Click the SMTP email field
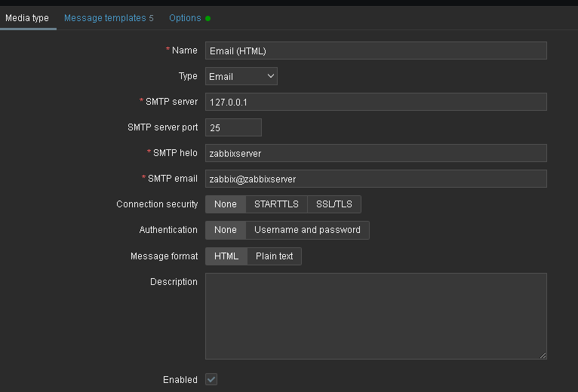 (375, 179)
